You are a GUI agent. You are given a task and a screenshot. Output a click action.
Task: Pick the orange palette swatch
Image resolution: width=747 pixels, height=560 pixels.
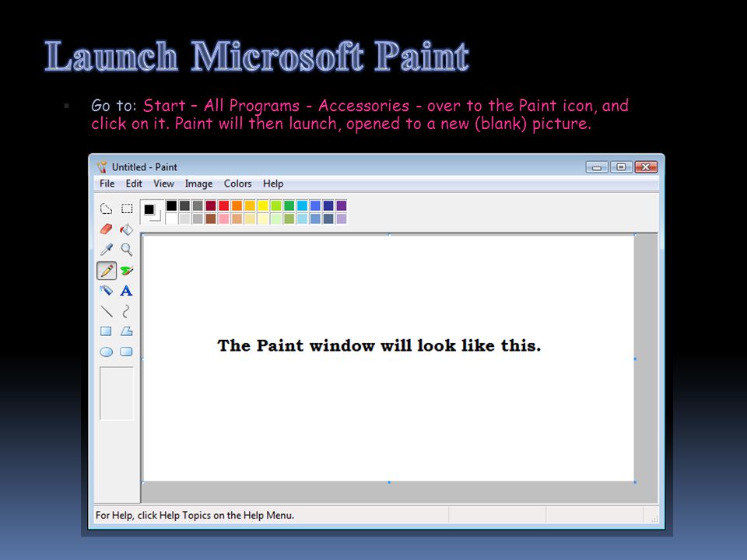coord(237,205)
